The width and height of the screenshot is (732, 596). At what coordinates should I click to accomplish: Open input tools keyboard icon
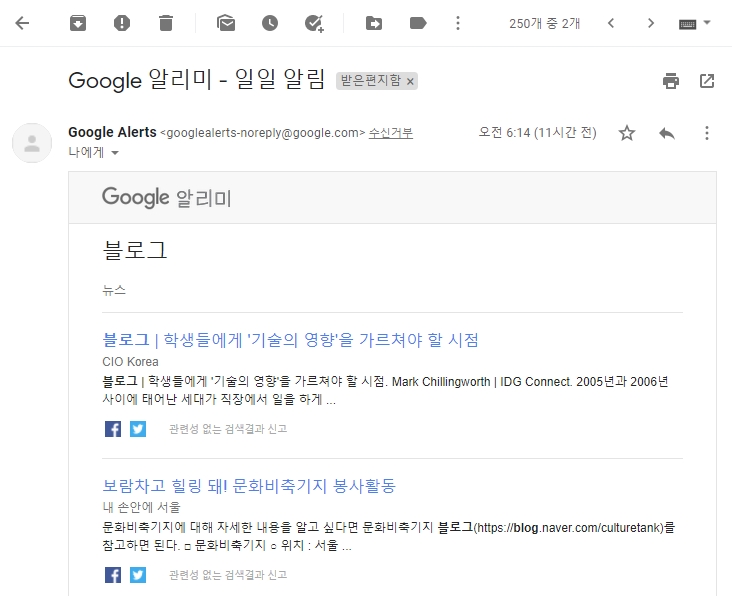pos(688,24)
